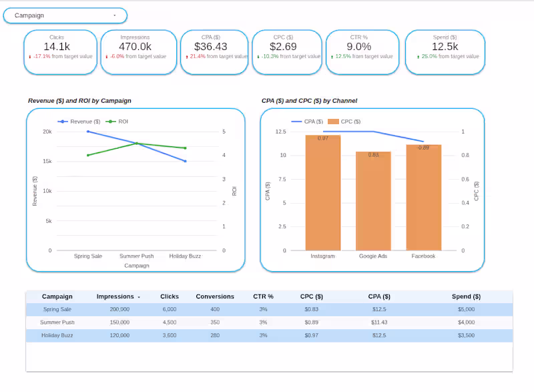
Task: Sort by the Spend ($) column header
Action: [x=466, y=297]
